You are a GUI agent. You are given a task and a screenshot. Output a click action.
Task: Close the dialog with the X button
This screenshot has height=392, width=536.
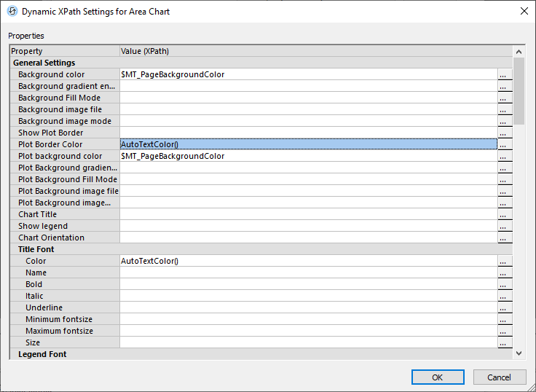[x=524, y=11]
